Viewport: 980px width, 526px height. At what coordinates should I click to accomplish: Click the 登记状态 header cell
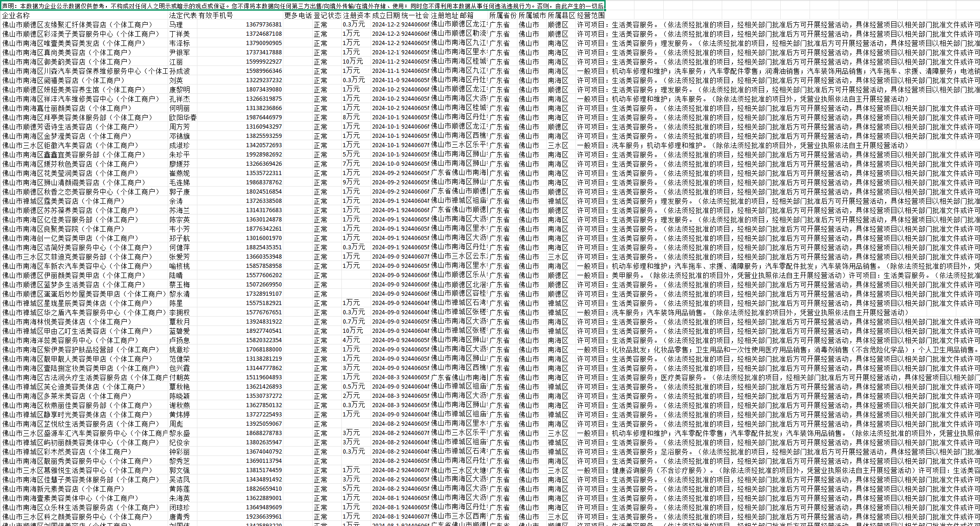[x=327, y=15]
